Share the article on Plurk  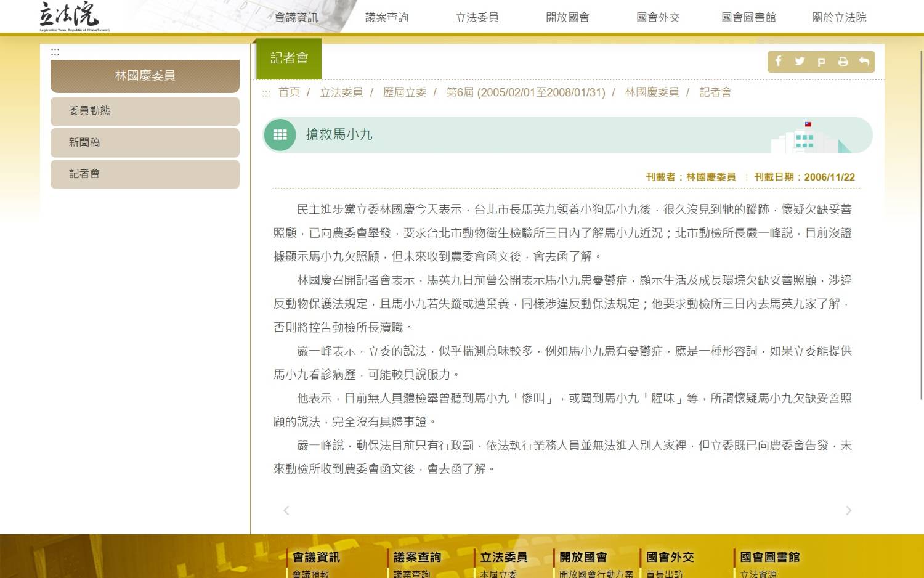click(821, 62)
